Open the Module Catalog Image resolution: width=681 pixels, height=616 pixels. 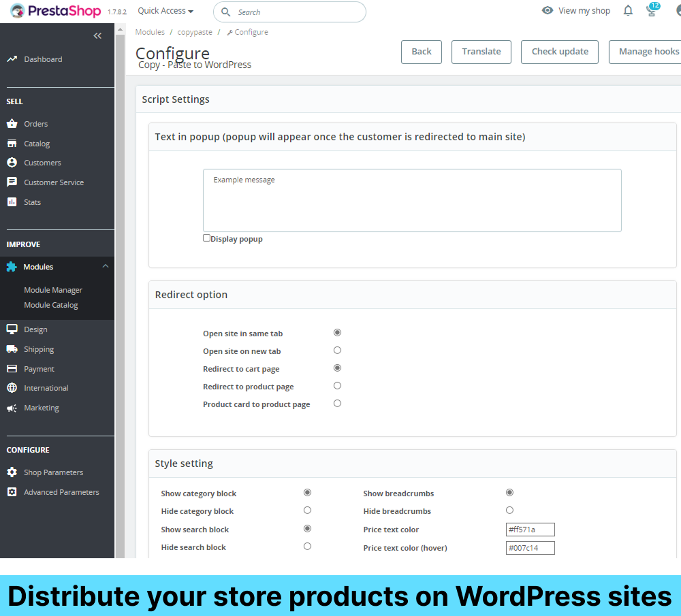[x=51, y=305]
